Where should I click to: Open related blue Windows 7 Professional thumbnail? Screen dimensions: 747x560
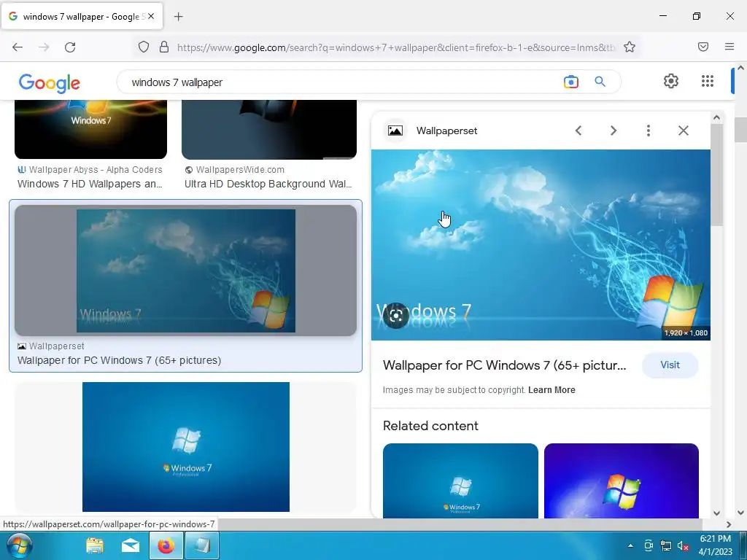pos(460,481)
